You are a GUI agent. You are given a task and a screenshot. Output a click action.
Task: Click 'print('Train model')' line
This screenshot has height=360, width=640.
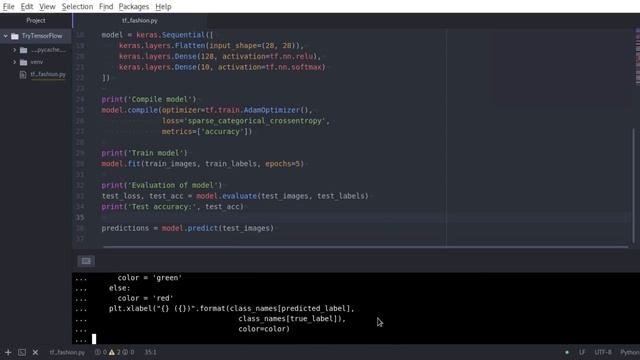pos(144,153)
